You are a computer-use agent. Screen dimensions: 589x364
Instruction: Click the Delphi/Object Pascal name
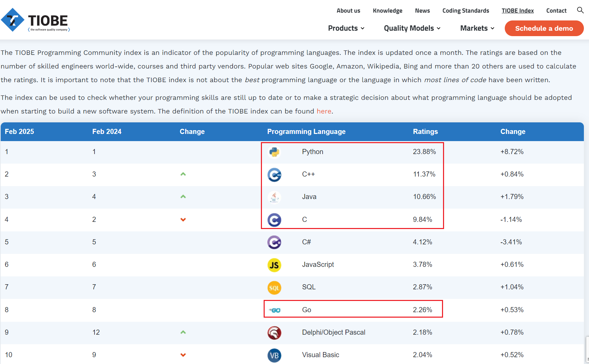(x=334, y=332)
